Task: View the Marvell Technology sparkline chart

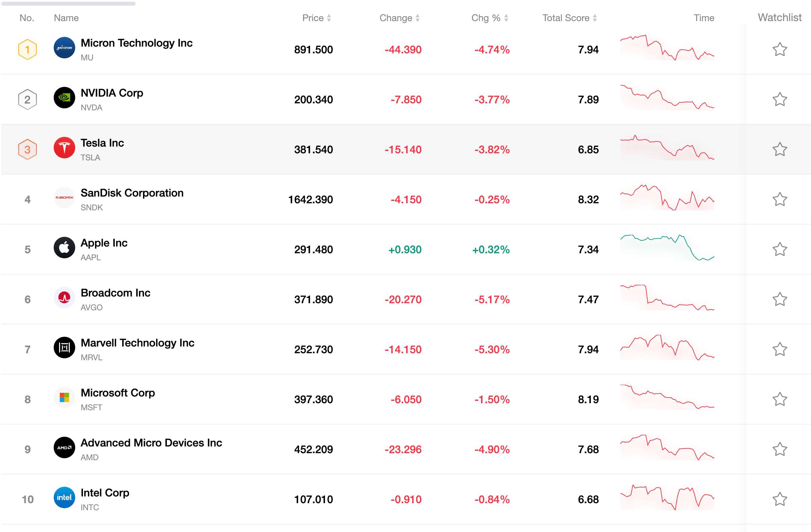Action: coord(667,348)
